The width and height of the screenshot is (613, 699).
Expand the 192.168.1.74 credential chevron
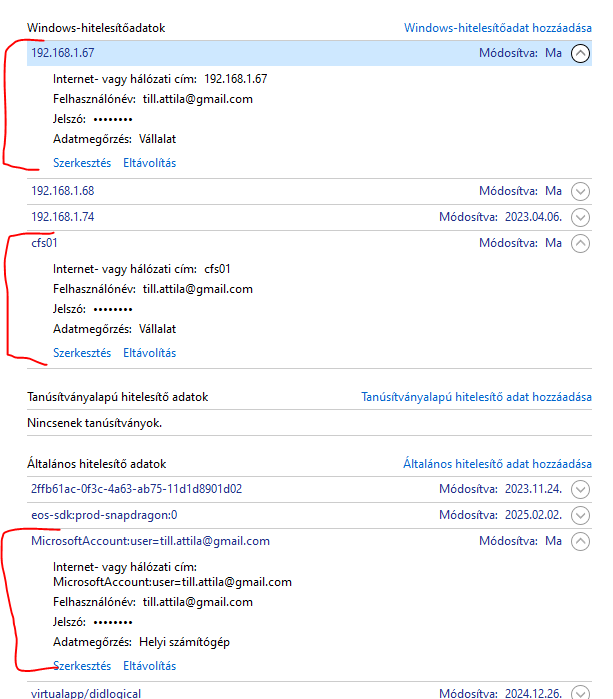580,218
